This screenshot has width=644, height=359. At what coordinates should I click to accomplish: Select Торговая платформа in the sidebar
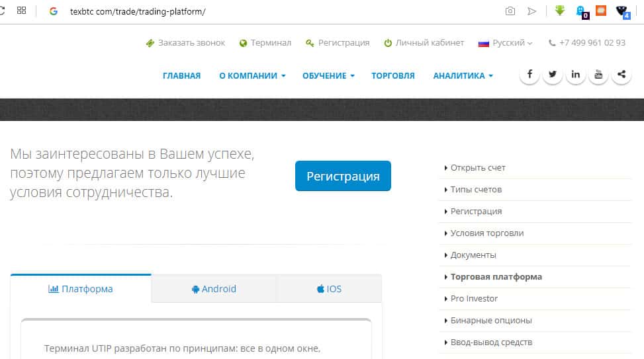click(496, 277)
